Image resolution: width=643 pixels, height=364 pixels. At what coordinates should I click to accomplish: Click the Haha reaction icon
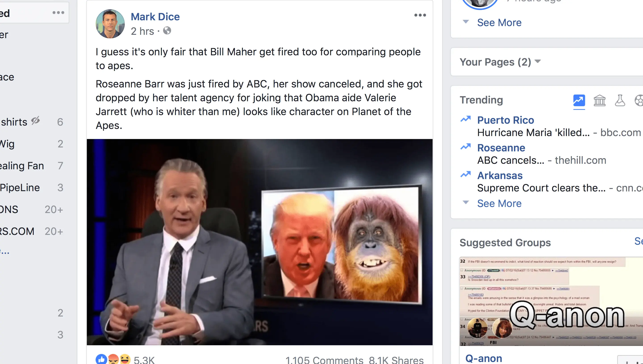click(125, 359)
